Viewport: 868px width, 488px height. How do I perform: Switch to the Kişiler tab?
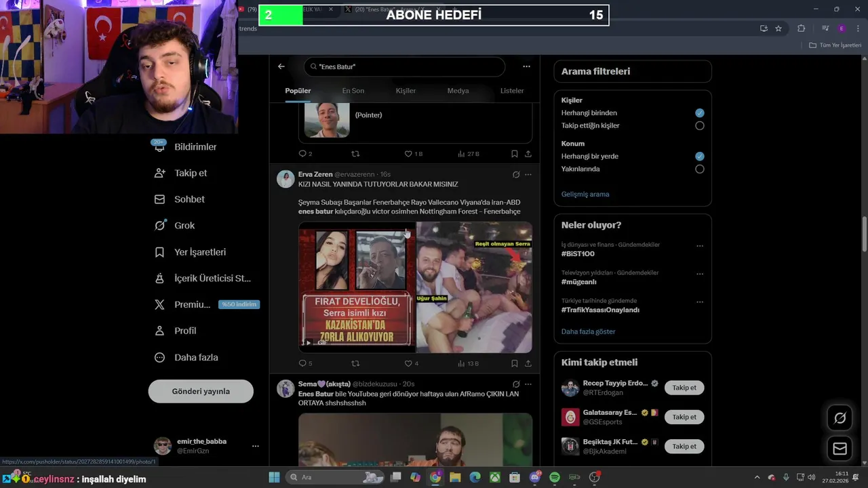pos(406,91)
